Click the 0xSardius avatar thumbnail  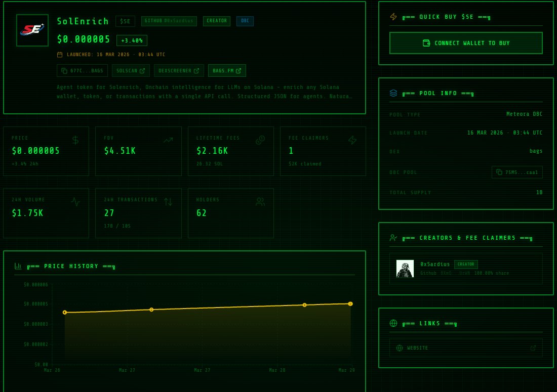click(405, 269)
